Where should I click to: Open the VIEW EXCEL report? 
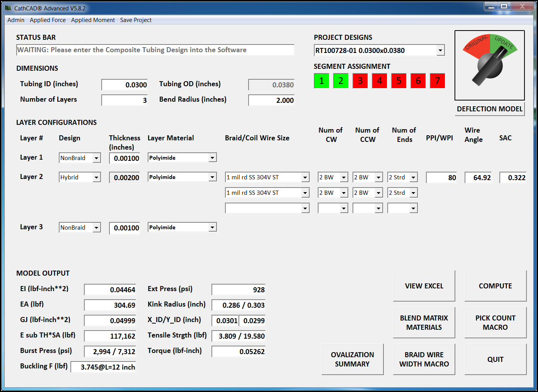click(424, 286)
